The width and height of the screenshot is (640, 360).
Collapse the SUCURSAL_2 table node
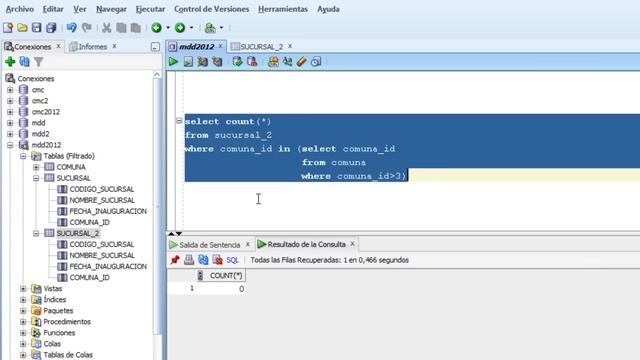pyautogui.click(x=36, y=233)
